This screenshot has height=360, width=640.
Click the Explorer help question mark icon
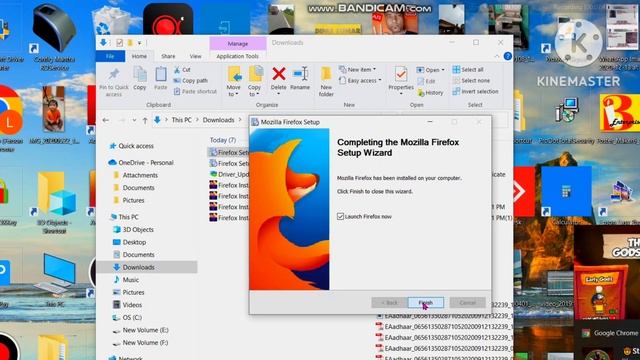(x=507, y=56)
